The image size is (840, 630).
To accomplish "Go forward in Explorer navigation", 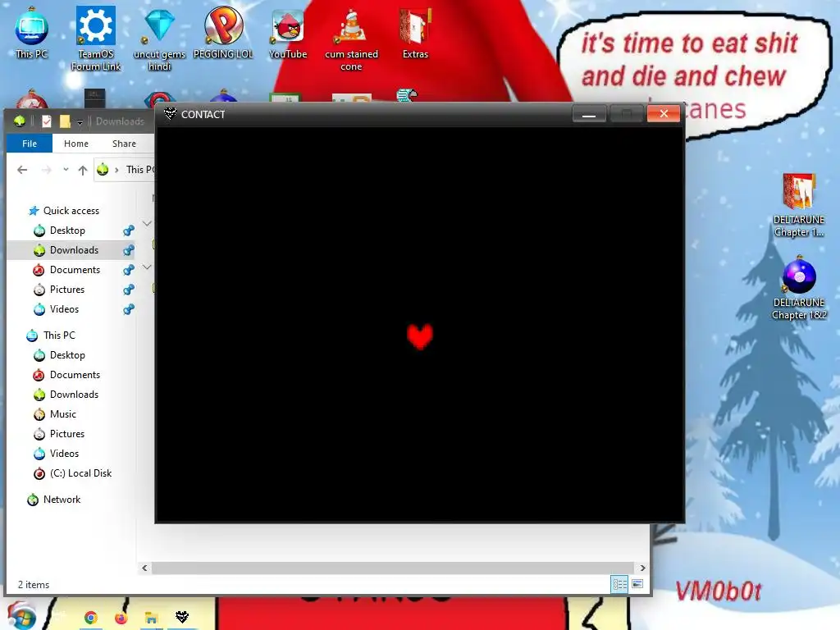I will click(47, 170).
